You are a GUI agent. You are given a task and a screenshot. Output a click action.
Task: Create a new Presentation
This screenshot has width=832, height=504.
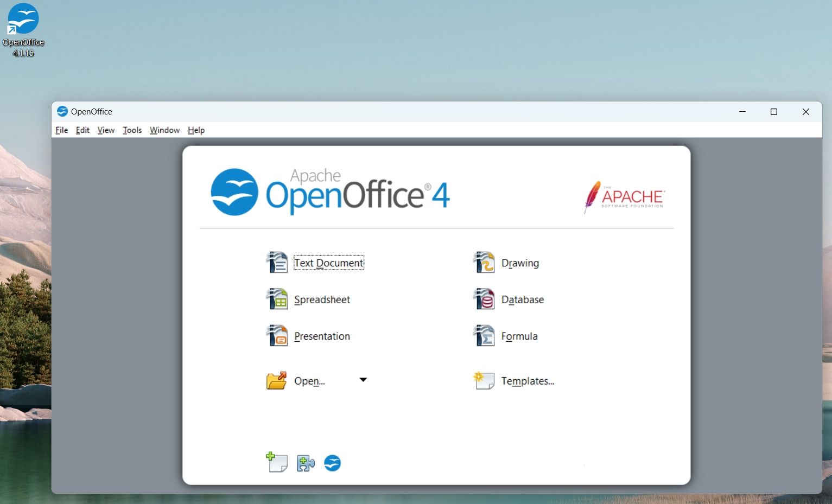click(322, 336)
